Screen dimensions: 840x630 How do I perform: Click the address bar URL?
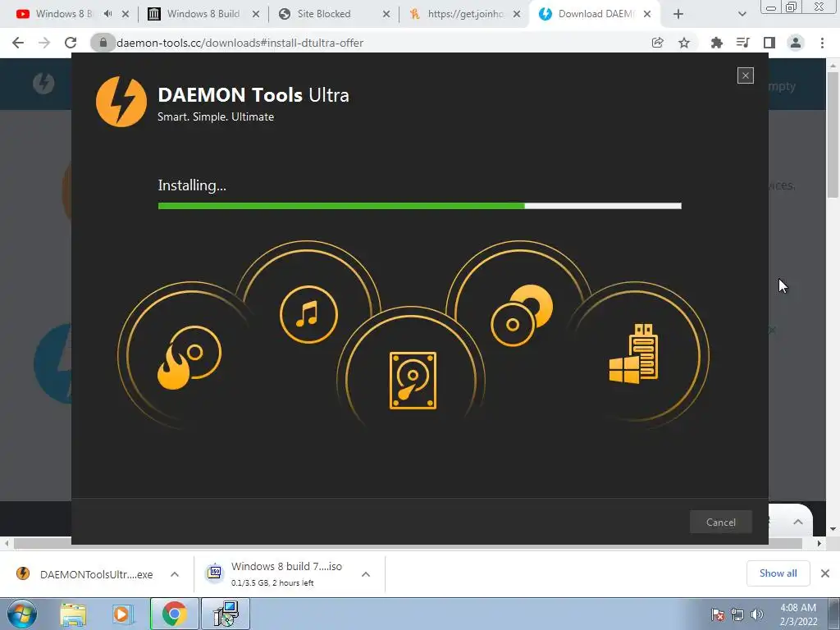coord(240,43)
